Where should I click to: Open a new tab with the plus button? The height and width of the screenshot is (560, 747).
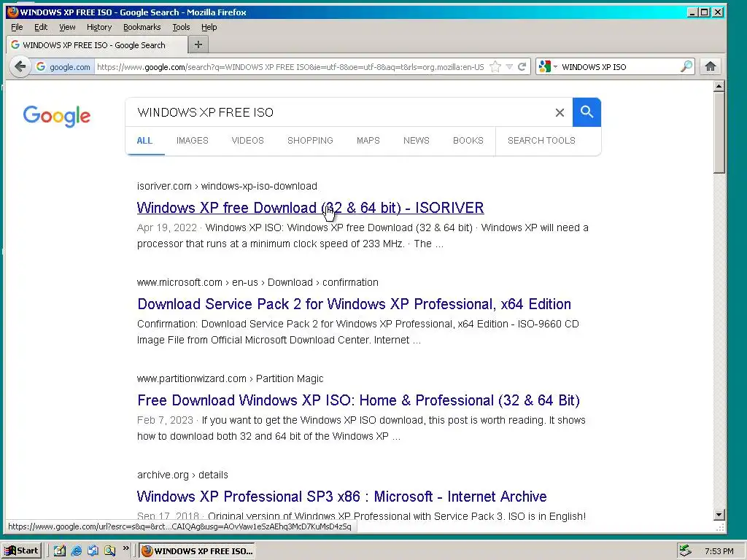198,44
